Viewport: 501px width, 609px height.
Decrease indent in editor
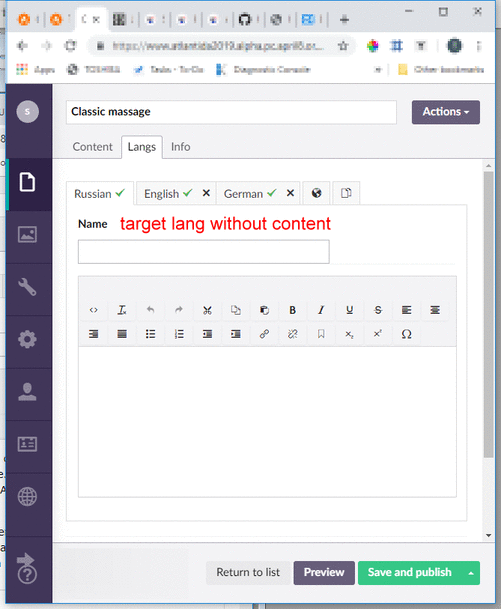[x=207, y=334]
